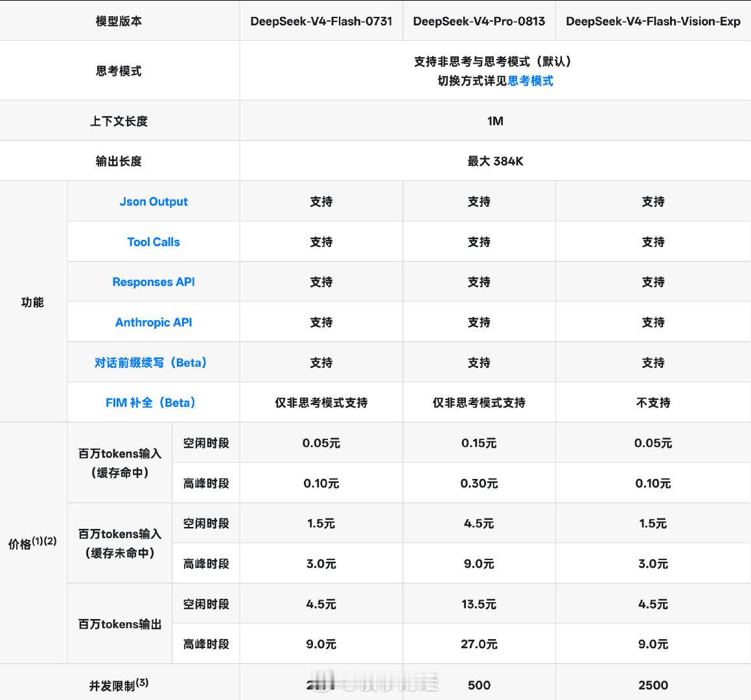Select 4.5元 output price under Flash-0731
Viewport: 751px width, 700px height.
click(321, 604)
